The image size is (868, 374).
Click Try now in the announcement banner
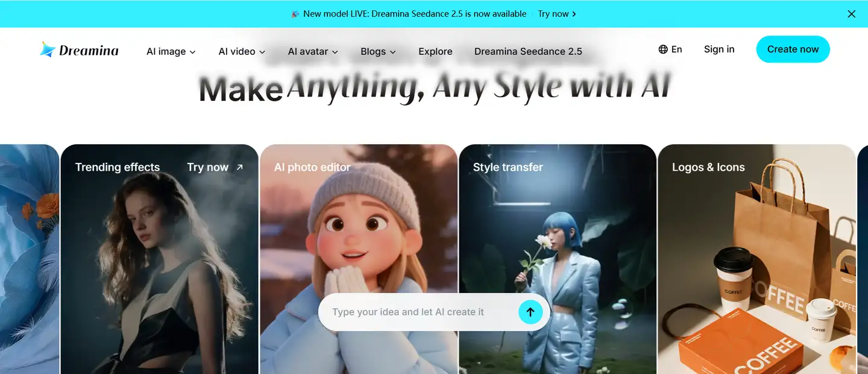[x=557, y=14]
